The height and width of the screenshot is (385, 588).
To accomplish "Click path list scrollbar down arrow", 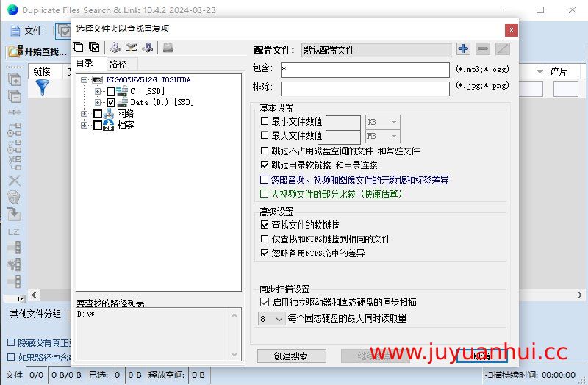I will coord(234,354).
